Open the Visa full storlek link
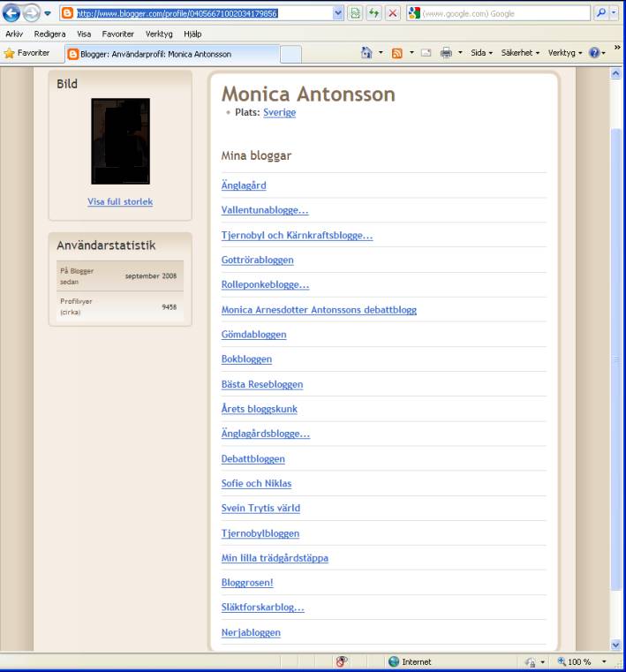The width and height of the screenshot is (626, 672). click(120, 202)
